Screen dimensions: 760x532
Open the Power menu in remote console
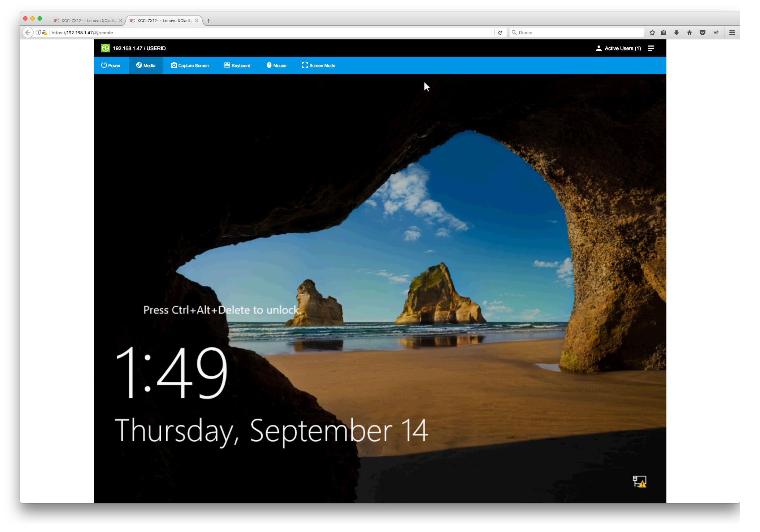point(111,65)
